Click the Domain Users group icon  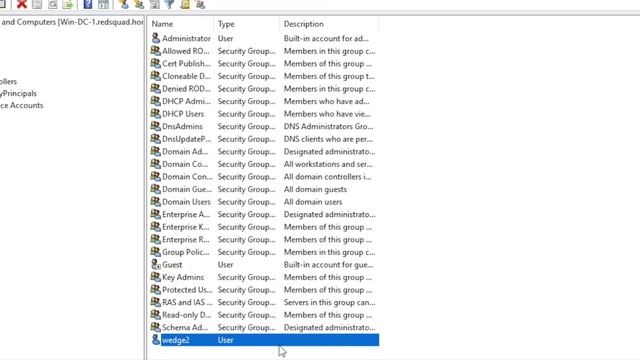156,202
